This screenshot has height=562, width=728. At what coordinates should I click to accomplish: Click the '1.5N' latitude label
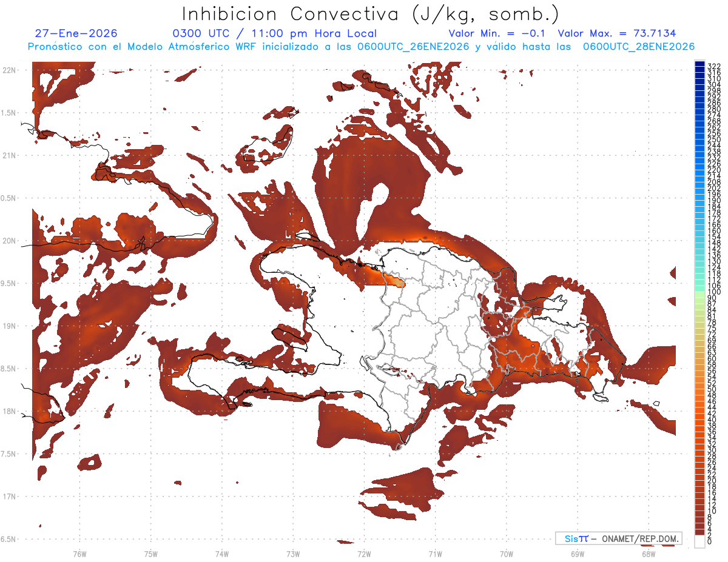[9, 113]
